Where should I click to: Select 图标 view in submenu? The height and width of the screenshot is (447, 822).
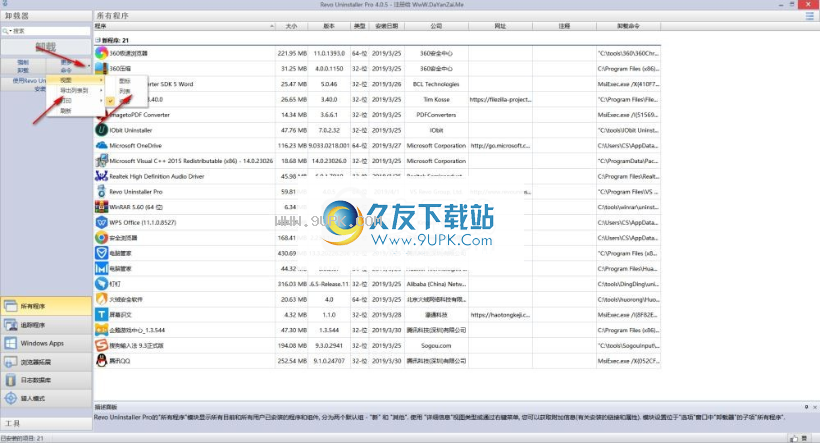[x=124, y=81]
